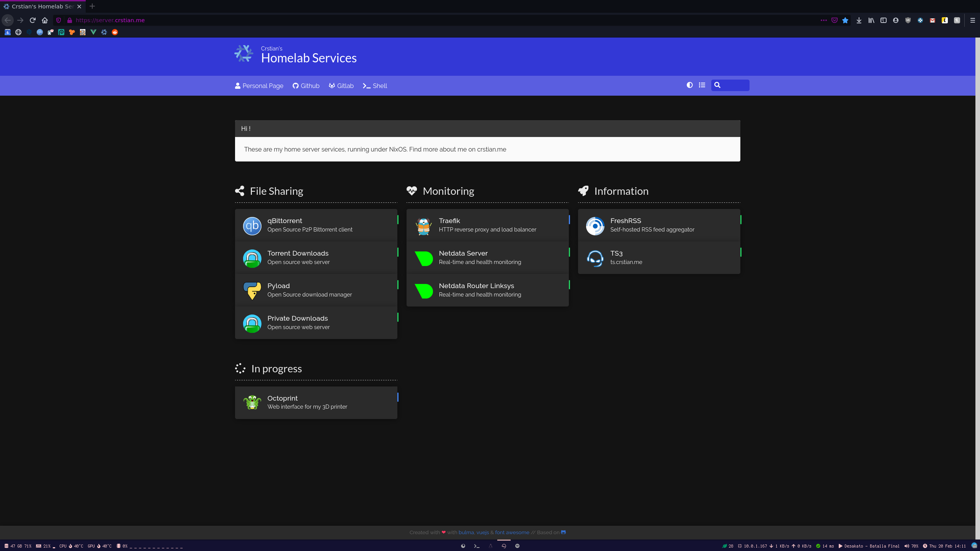Image resolution: width=980 pixels, height=551 pixels.
Task: Click the Octoprint octopus icon
Action: (252, 403)
